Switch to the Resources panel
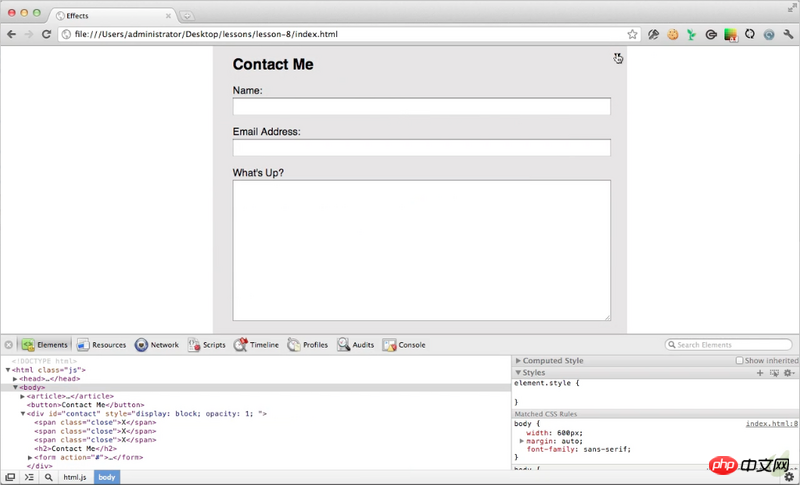The width and height of the screenshot is (800, 485). (x=101, y=345)
